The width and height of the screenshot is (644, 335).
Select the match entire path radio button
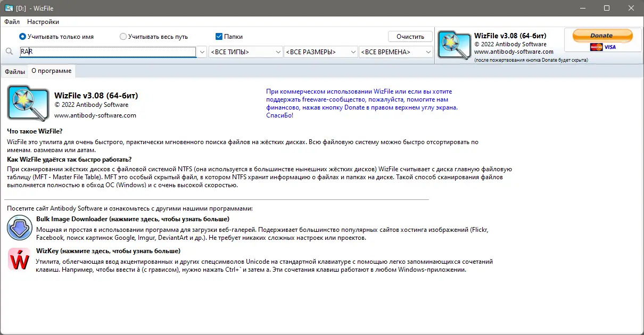pos(123,37)
